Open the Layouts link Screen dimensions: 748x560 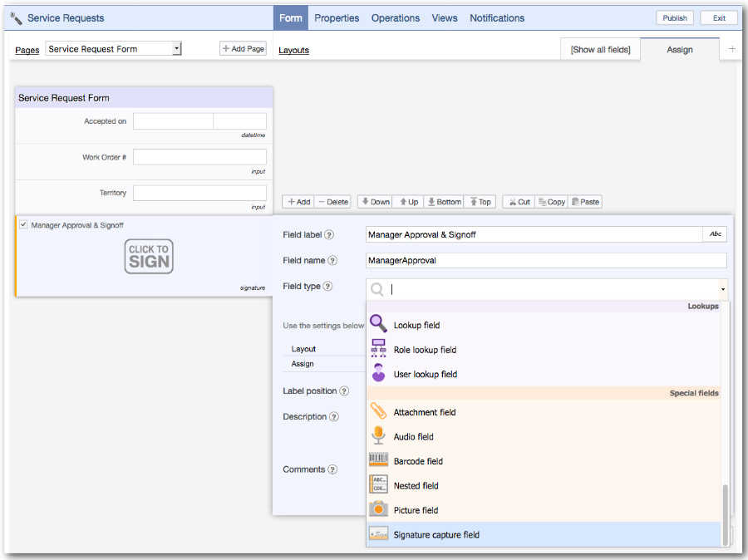coord(294,50)
